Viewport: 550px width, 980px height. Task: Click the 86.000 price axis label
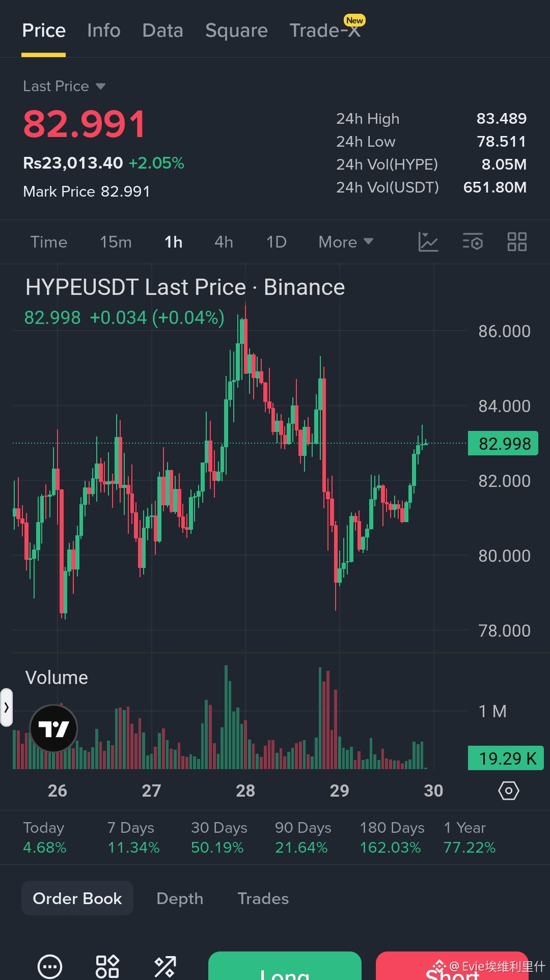504,332
